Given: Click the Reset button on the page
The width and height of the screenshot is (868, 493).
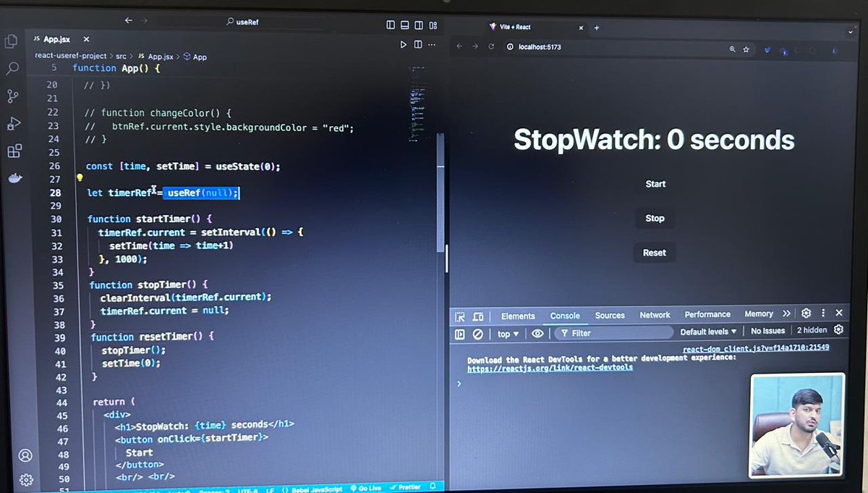Looking at the screenshot, I should tap(655, 253).
